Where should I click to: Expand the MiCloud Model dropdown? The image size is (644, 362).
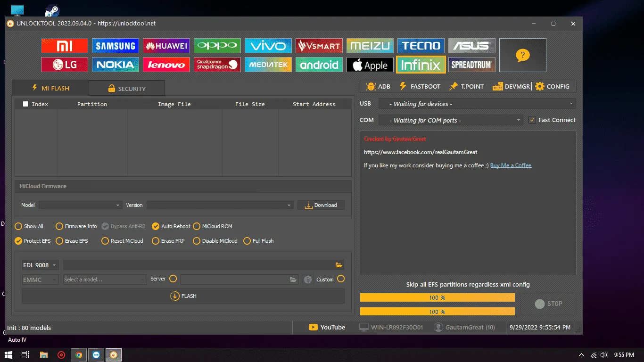(80, 205)
